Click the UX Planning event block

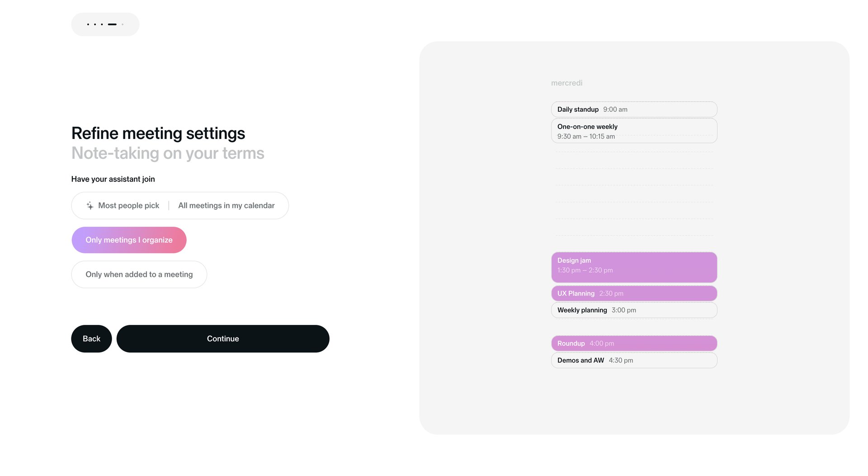point(634,293)
